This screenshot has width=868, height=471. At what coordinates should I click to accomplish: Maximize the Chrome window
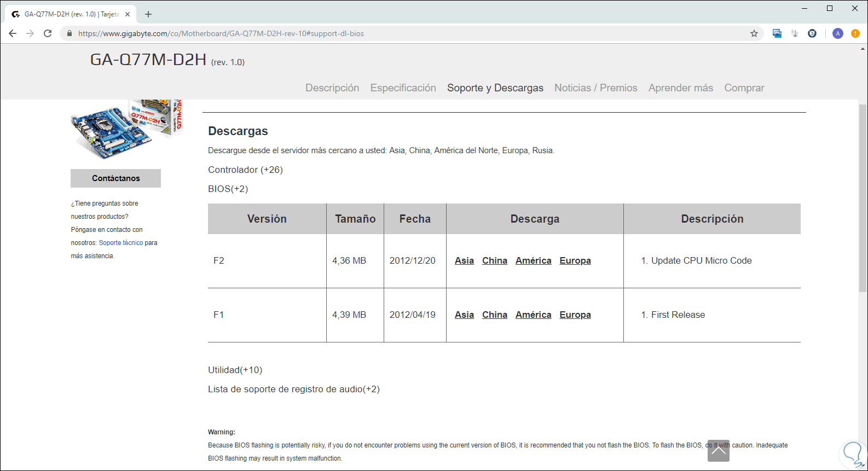(830, 8)
